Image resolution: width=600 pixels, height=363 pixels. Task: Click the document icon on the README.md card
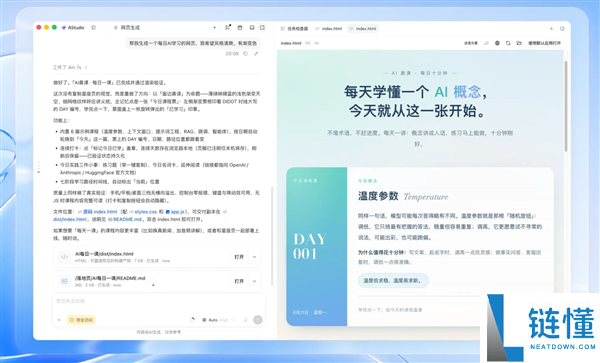coord(64,281)
